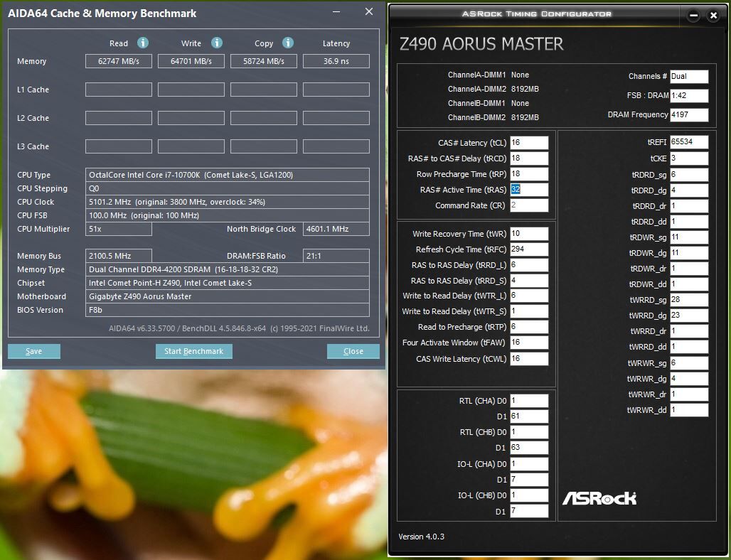Screen dimensions: 731x560
Task: Select the Memory Copy result 58724 MB/s
Action: (x=263, y=61)
